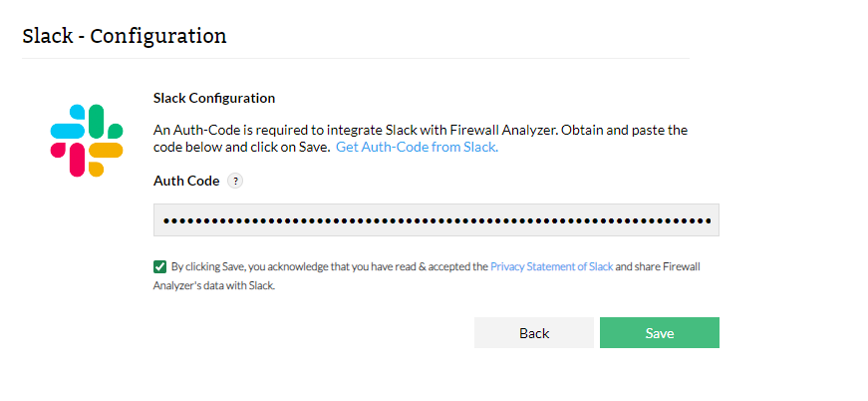This screenshot has height=401, width=868.
Task: Click the yellow segment of the Slack logo
Action: coord(106,152)
